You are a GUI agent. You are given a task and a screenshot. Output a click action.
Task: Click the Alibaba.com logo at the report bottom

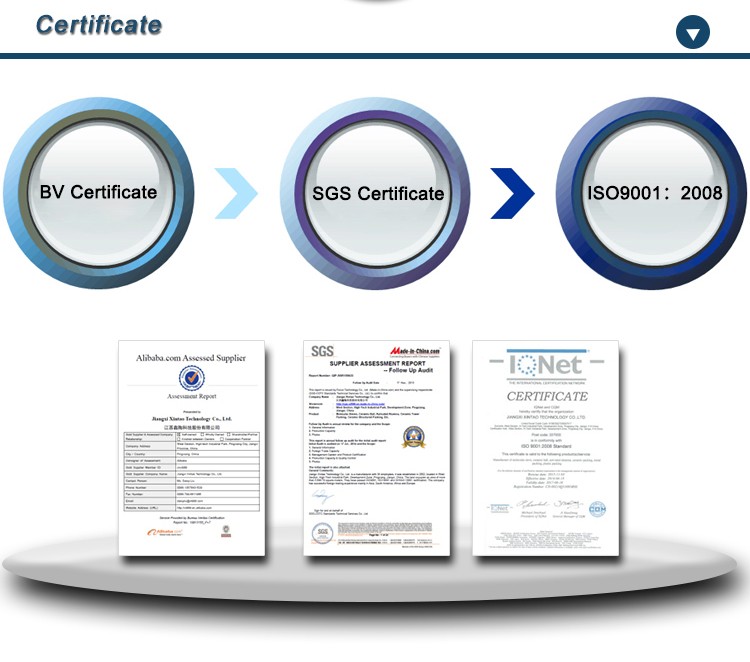[x=165, y=532]
